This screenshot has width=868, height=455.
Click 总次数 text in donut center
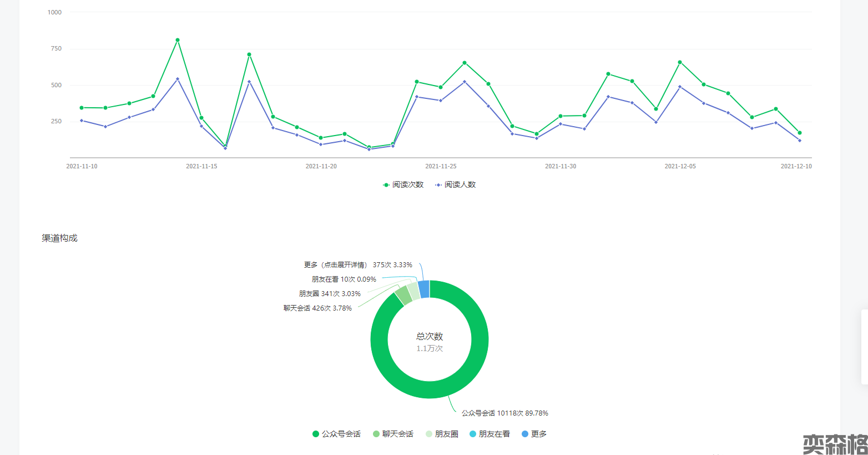(430, 337)
